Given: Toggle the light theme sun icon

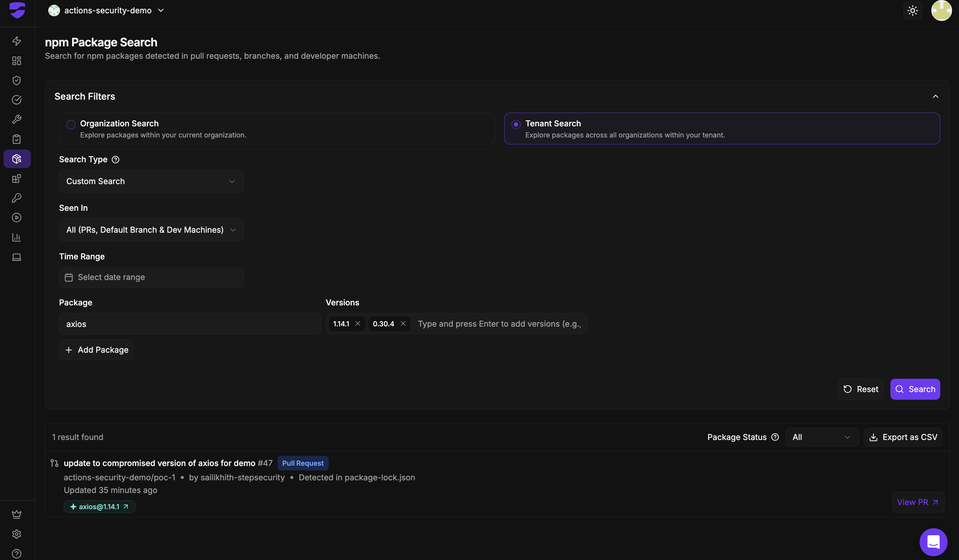Looking at the screenshot, I should coord(912,11).
